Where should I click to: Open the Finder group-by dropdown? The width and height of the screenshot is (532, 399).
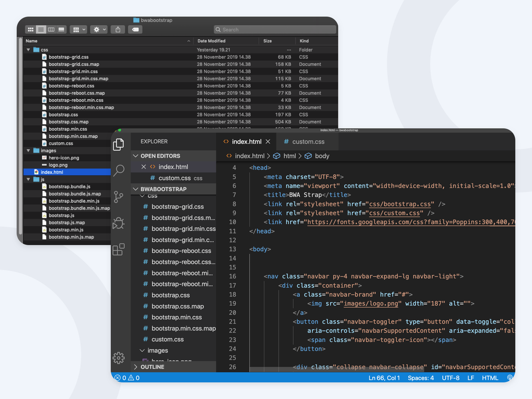tap(79, 29)
